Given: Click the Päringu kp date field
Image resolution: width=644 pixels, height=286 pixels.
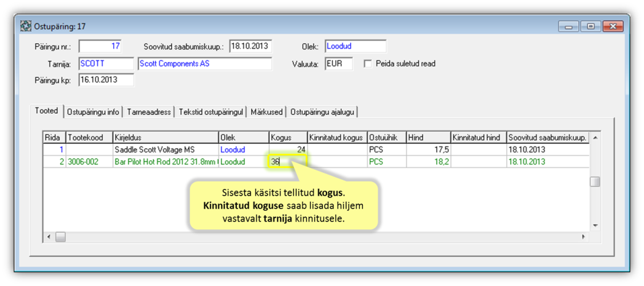Looking at the screenshot, I should point(106,80).
